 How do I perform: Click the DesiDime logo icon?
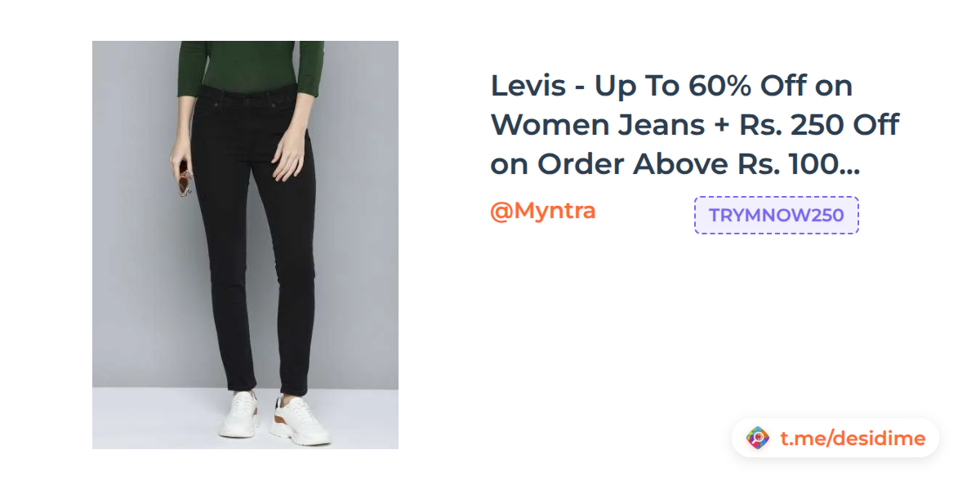[x=758, y=439]
